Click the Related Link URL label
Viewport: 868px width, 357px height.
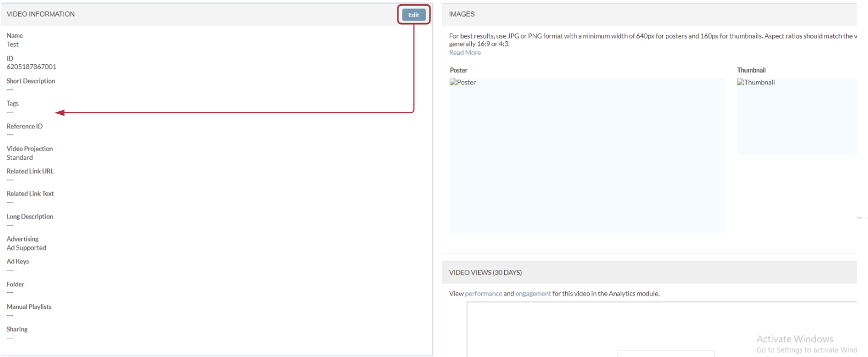[x=30, y=172]
